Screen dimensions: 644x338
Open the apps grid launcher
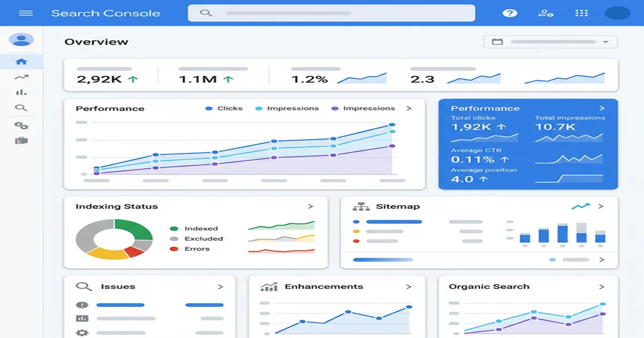click(581, 13)
